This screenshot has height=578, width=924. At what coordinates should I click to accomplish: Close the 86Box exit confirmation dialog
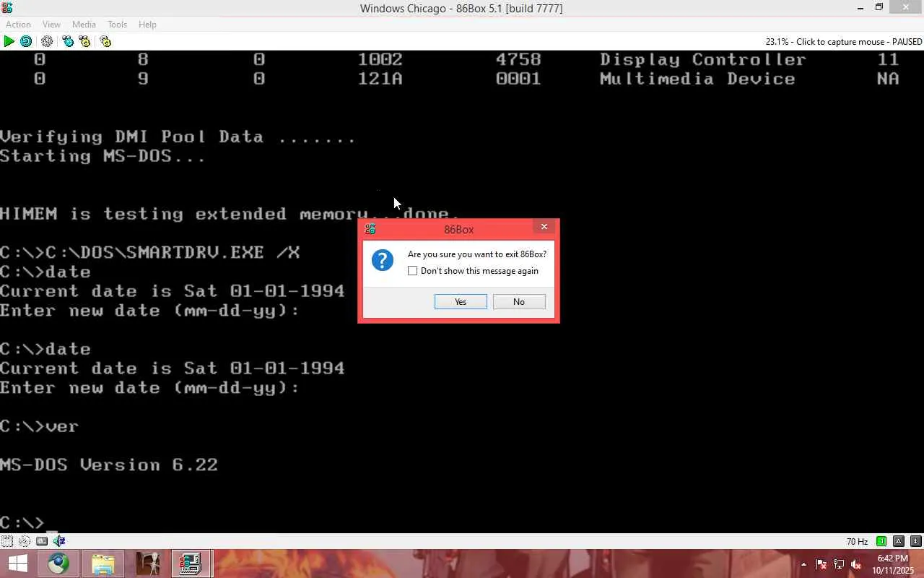(x=544, y=227)
